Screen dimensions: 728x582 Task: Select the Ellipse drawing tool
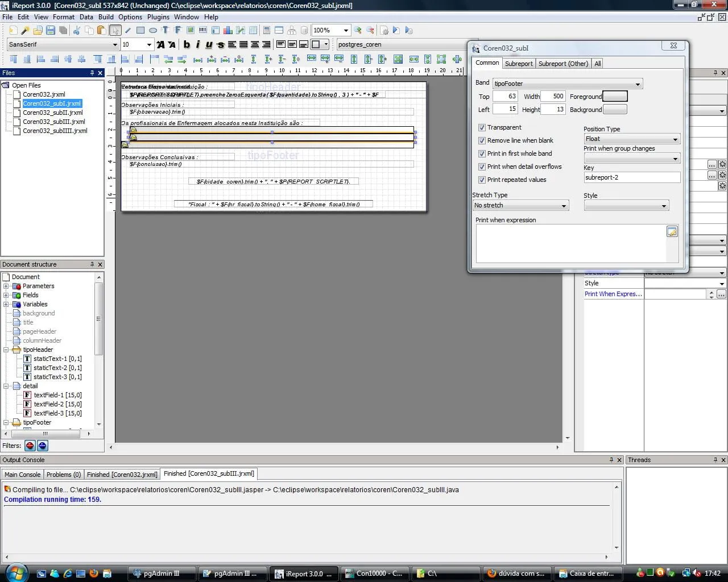pos(153,30)
